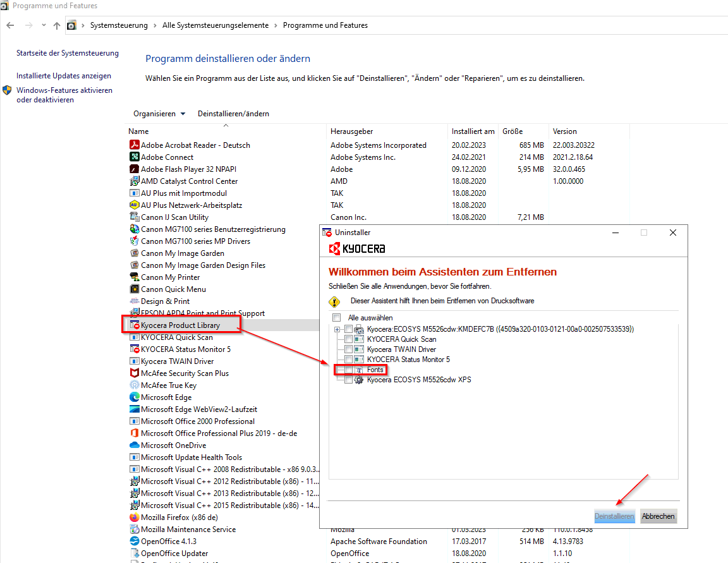Expand breadcrumb chevron after Alle Systemsteuerungselemente
The image size is (728, 563).
click(x=276, y=25)
